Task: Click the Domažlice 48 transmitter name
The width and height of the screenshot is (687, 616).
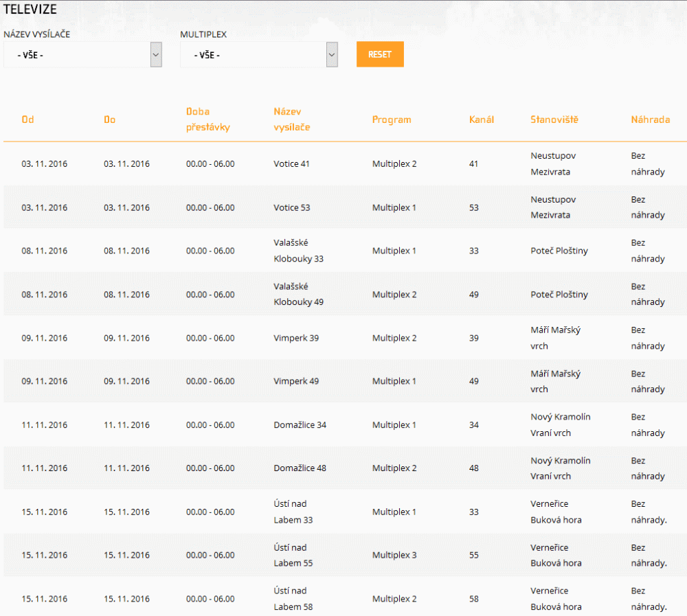Action: pos(300,468)
